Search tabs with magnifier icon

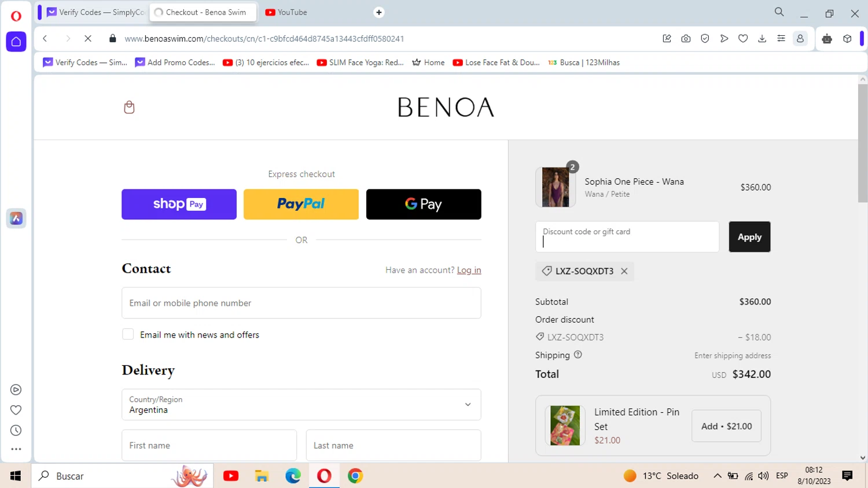point(779,12)
